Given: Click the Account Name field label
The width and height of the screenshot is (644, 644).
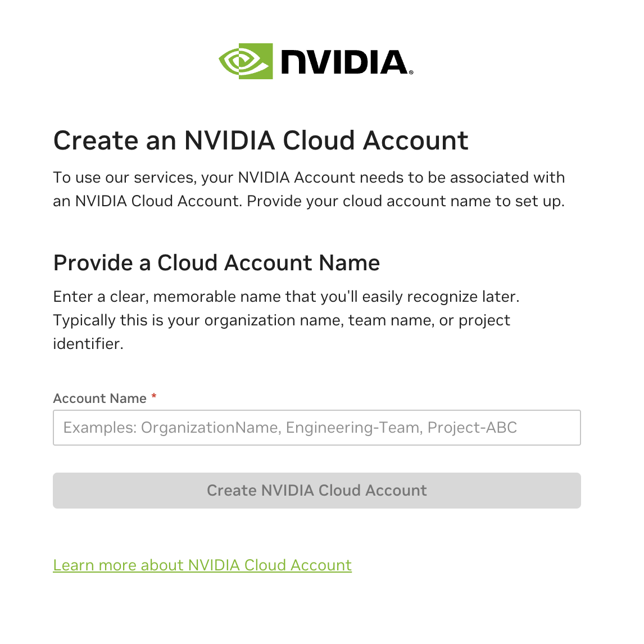Looking at the screenshot, I should [x=100, y=398].
